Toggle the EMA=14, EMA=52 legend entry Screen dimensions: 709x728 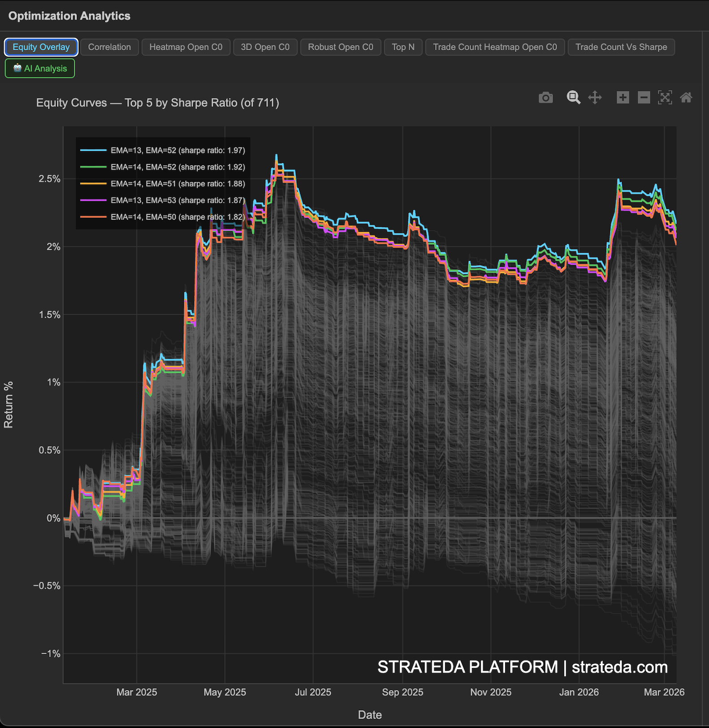[177, 167]
